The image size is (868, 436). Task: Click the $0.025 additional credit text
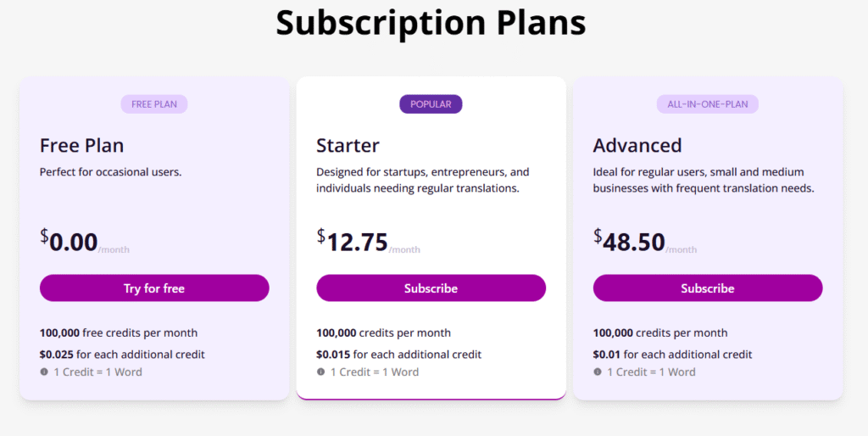point(122,354)
